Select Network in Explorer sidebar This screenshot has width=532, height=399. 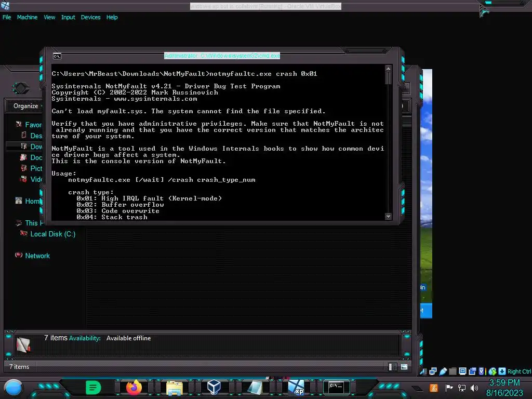(x=37, y=256)
